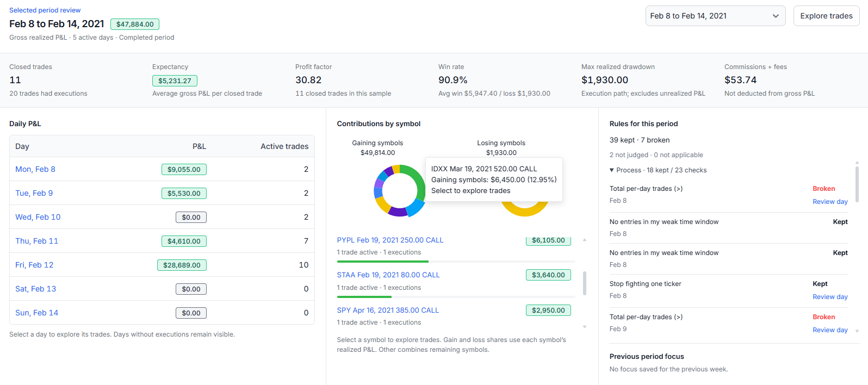Click the Closed trades count 11
Screen dimensions: 868x385
pos(15,80)
